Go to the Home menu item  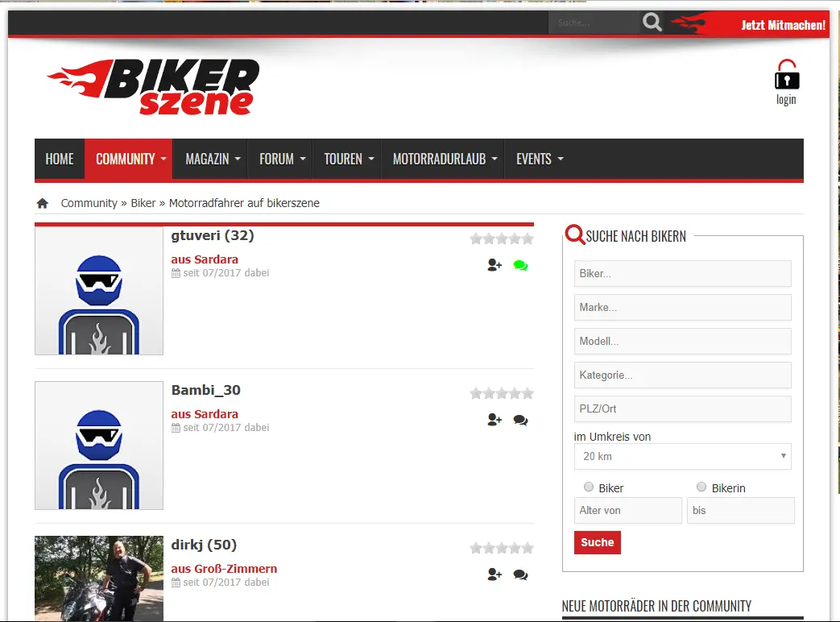coord(60,160)
